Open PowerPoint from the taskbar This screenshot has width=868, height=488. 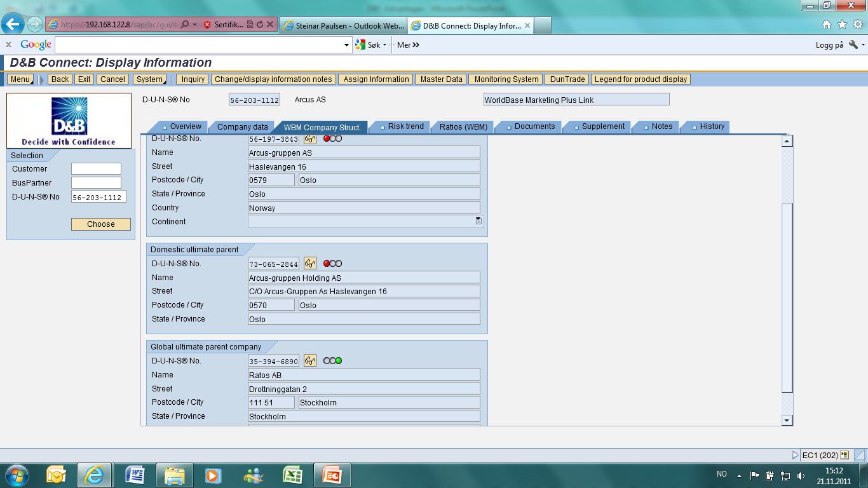[332, 475]
